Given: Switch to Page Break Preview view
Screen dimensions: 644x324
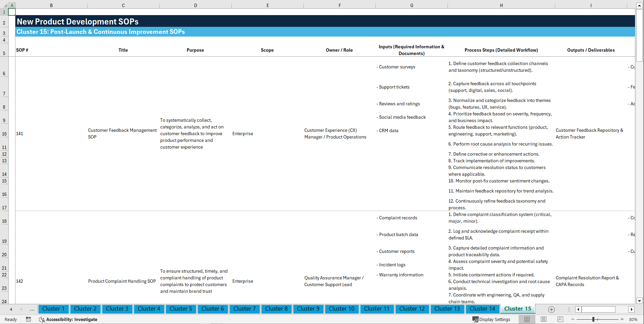Looking at the screenshot, I should 560,319.
